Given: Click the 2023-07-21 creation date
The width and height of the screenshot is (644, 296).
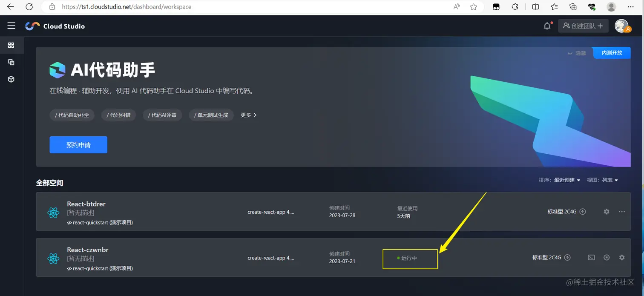Looking at the screenshot, I should coord(342,261).
